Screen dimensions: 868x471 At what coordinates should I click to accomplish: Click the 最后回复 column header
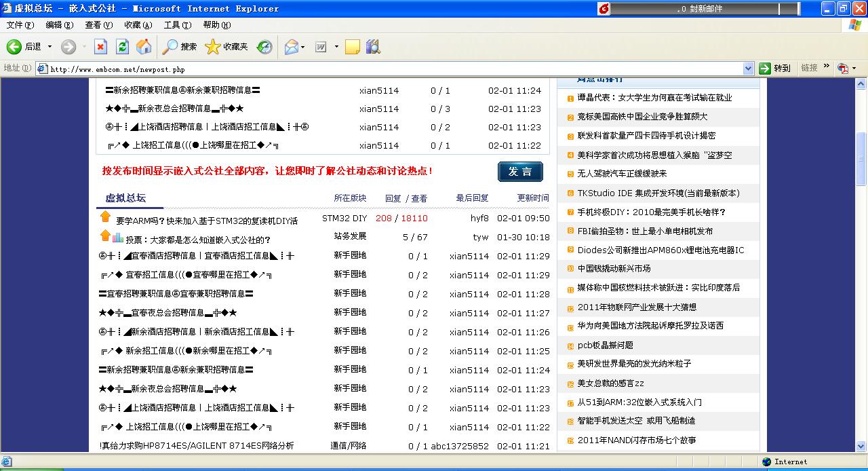pyautogui.click(x=472, y=198)
